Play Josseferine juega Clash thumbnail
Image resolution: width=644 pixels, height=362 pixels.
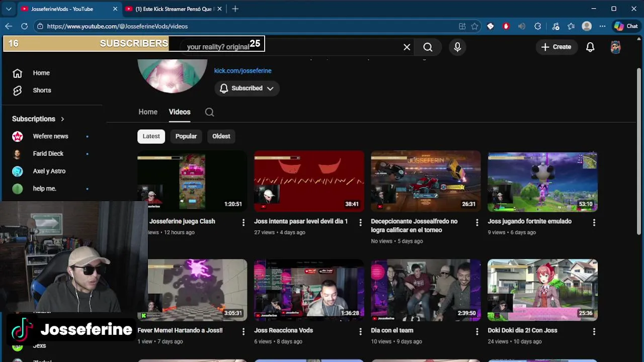[192, 182]
